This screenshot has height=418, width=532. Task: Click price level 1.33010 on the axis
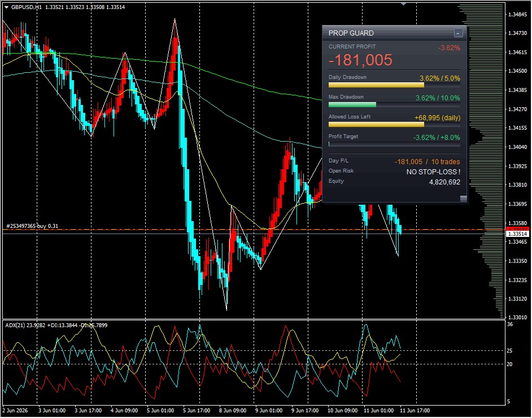pyautogui.click(x=518, y=318)
